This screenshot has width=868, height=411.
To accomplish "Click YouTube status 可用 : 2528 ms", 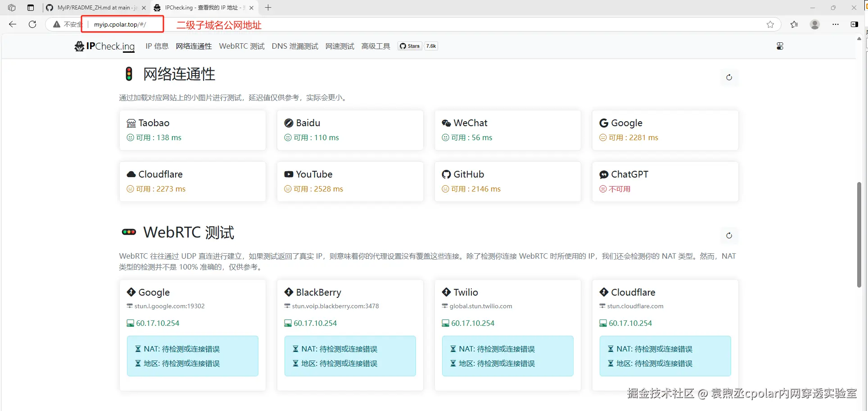I will tap(313, 189).
